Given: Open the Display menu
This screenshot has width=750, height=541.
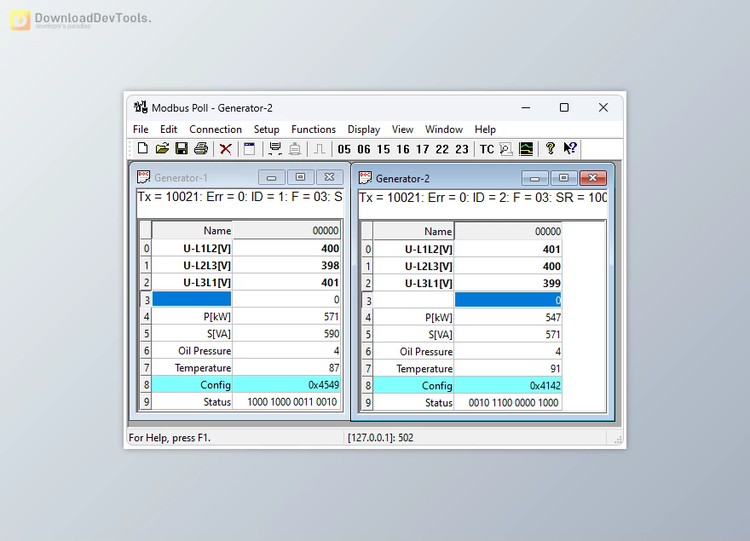Looking at the screenshot, I should 364,129.
